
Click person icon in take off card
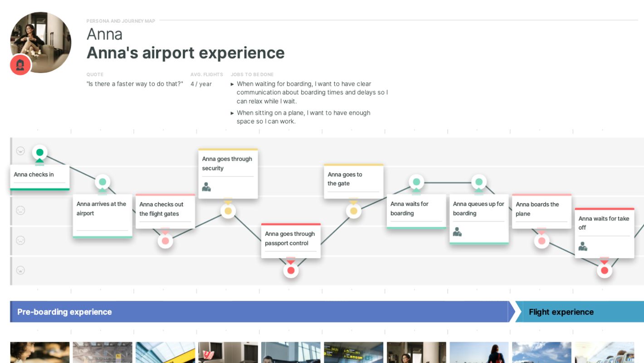point(583,246)
